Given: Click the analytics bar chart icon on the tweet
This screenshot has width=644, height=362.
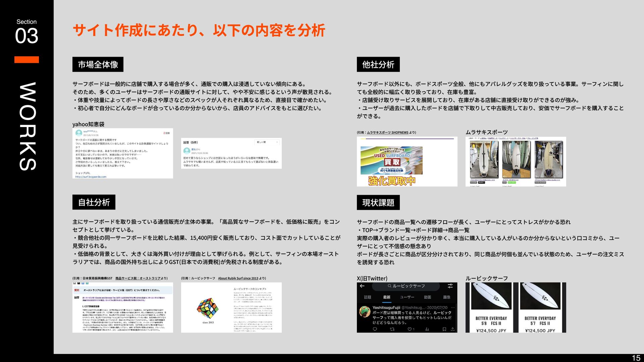Looking at the screenshot, I should tap(427, 329).
